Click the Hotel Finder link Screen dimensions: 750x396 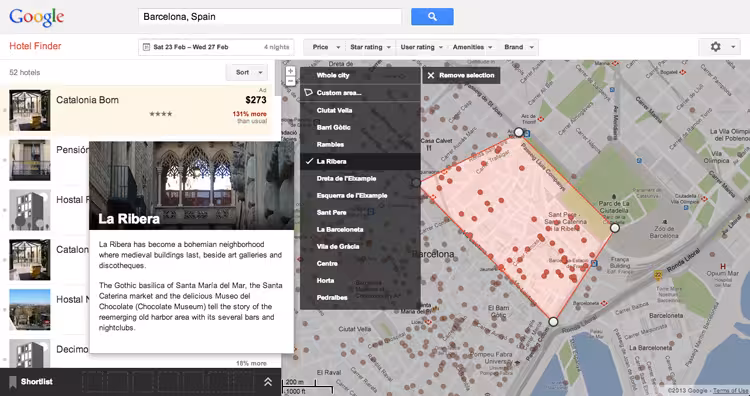pyautogui.click(x=35, y=46)
